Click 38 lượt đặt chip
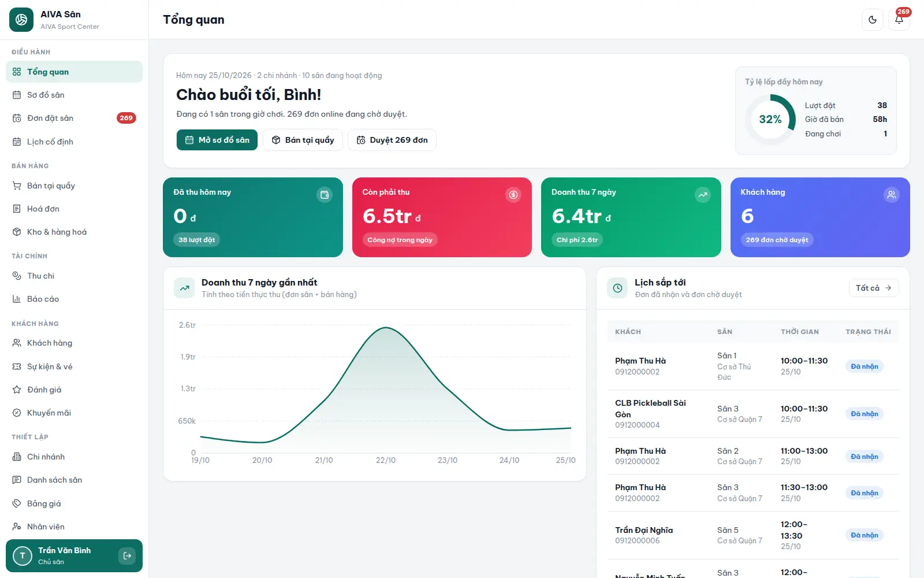 196,240
